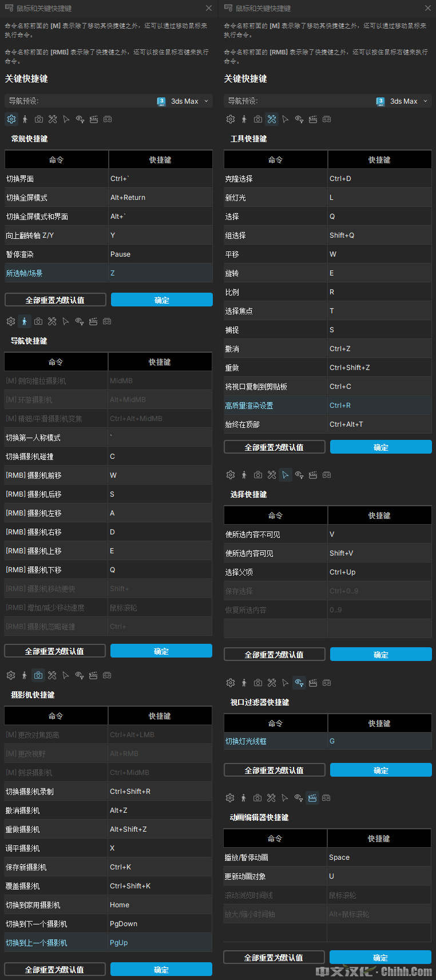The image size is (436, 980).
Task: Click the VR headset icon above the 工具快捷键 heading
Action: (327, 119)
